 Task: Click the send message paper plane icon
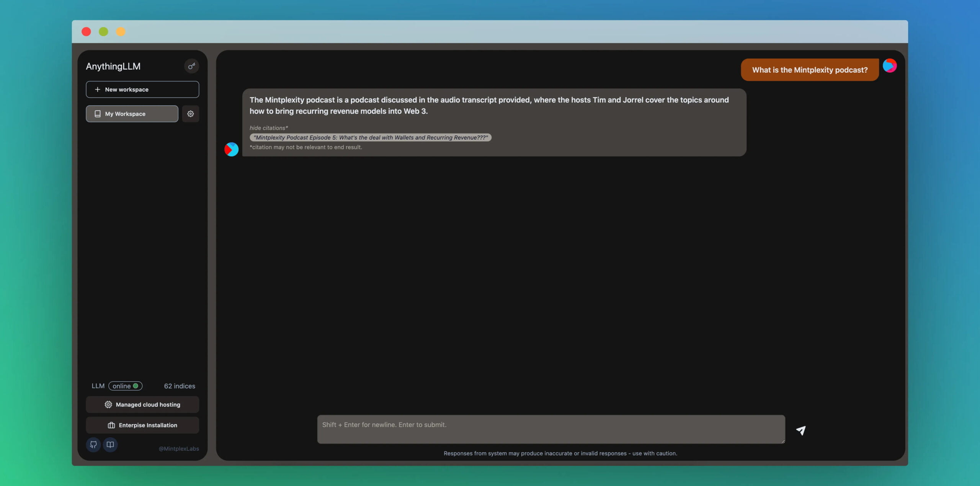click(x=800, y=430)
